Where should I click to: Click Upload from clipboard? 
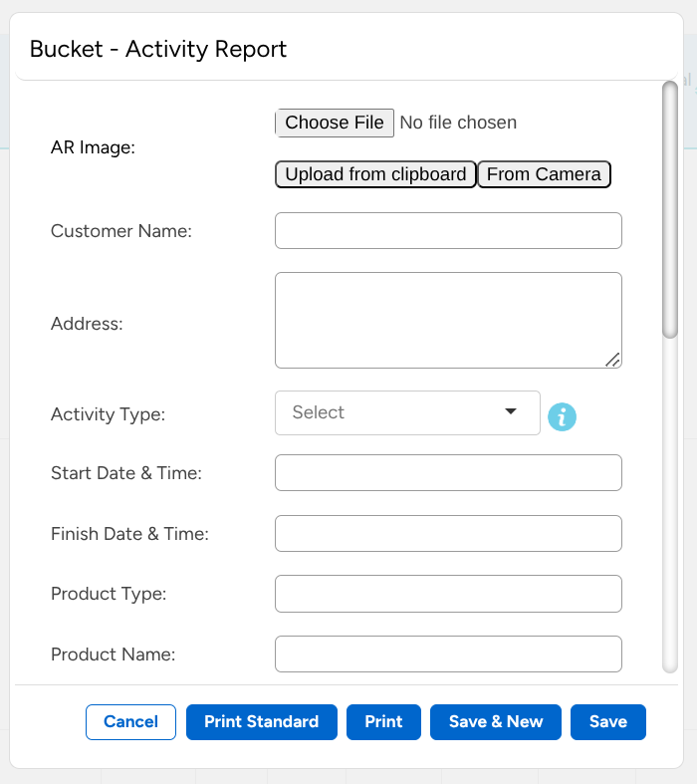coord(375,175)
